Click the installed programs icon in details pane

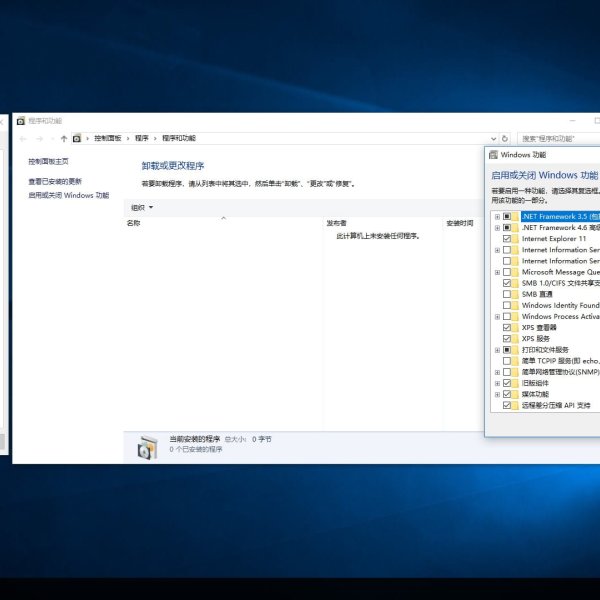coord(147,447)
